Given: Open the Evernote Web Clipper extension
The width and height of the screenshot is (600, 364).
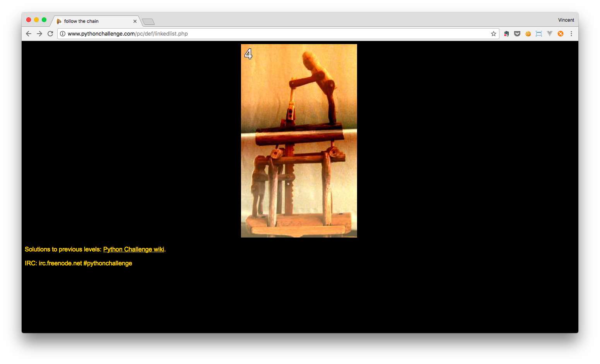Looking at the screenshot, I should 506,34.
